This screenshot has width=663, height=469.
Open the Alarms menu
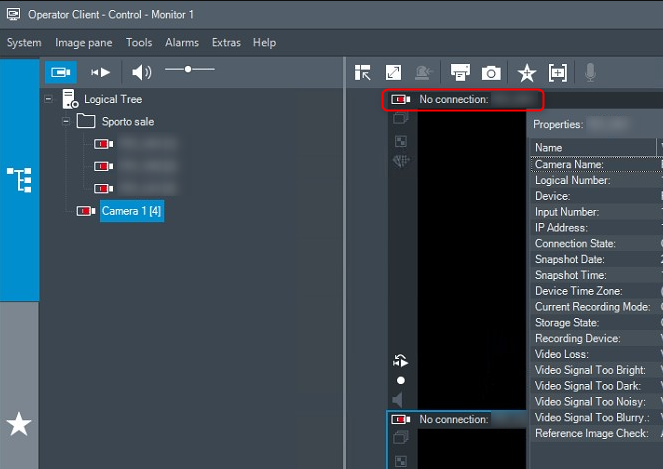coord(181,43)
